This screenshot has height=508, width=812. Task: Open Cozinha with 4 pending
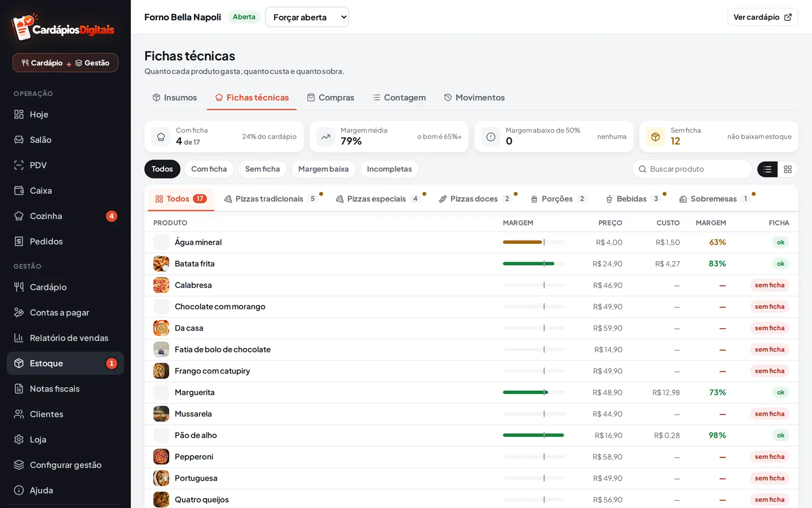[65, 216]
